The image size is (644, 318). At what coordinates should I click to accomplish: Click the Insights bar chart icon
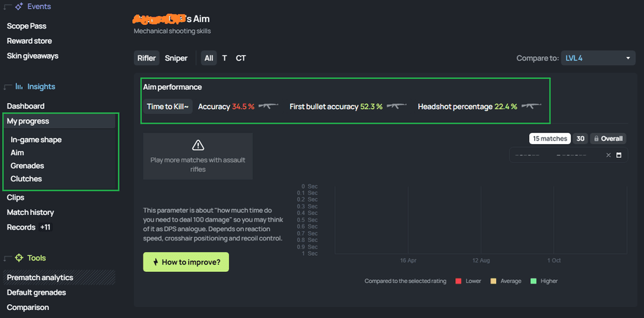(x=19, y=86)
